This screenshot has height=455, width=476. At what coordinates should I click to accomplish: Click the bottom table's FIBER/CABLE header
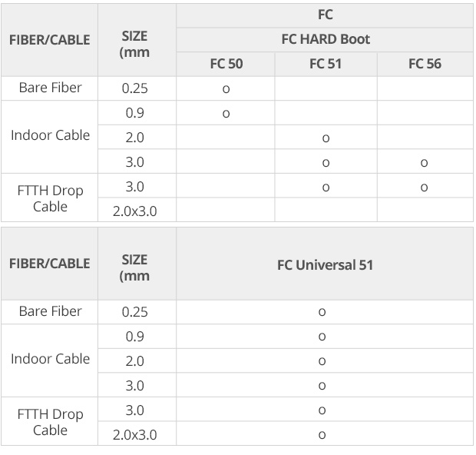coord(49,263)
